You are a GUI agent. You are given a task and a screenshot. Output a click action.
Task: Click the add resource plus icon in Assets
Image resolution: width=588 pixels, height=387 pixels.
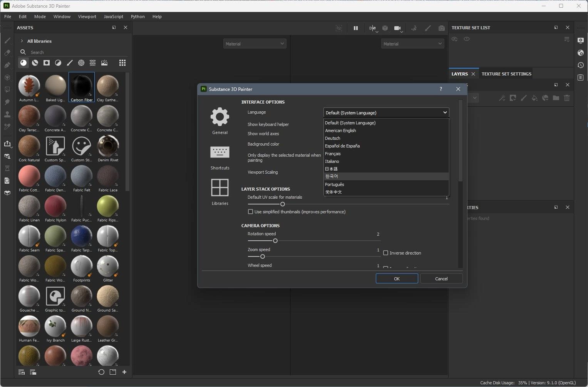point(124,372)
